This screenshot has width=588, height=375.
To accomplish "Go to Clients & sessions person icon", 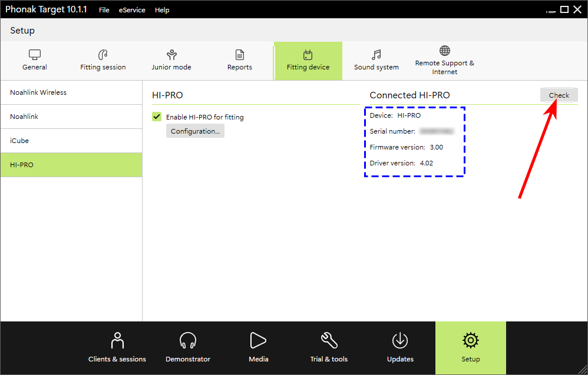I will click(117, 340).
